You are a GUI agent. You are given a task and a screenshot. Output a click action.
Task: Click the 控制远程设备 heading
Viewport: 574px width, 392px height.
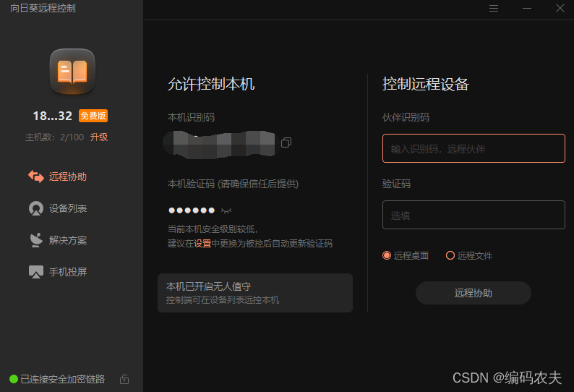tap(426, 84)
